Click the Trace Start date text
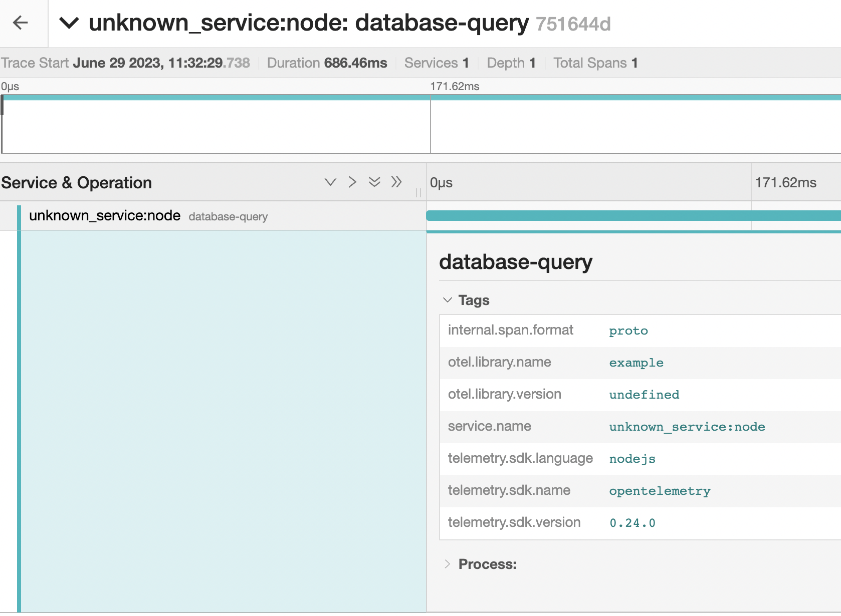 coord(125,63)
